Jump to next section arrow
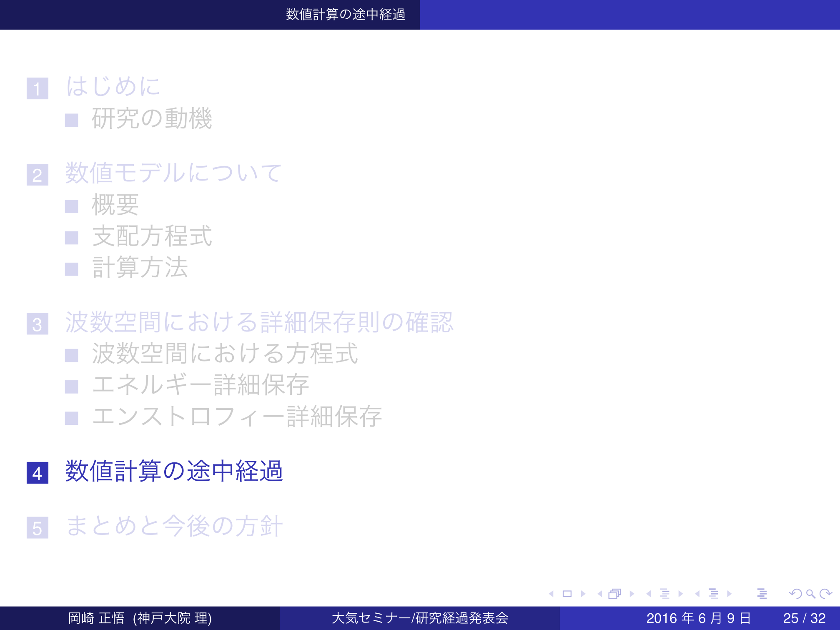The height and width of the screenshot is (630, 840). click(x=730, y=594)
